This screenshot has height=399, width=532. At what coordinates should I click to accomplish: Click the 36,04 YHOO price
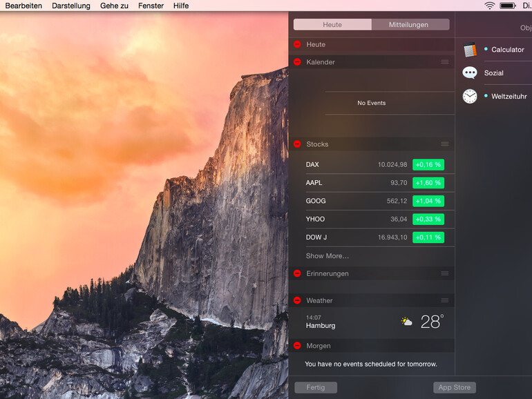(399, 220)
